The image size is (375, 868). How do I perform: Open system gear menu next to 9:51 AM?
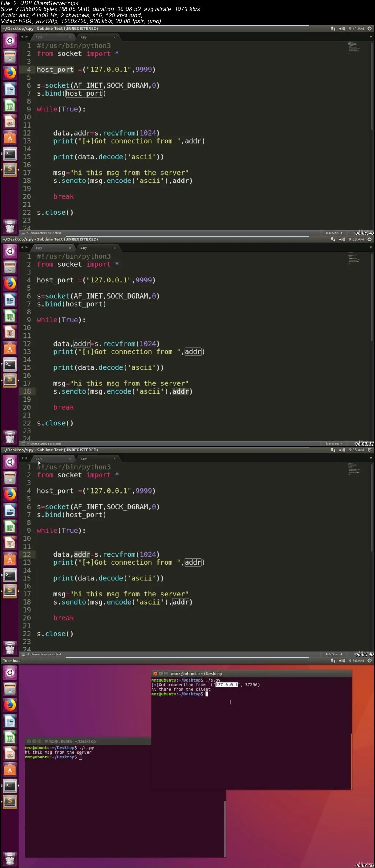370,29
